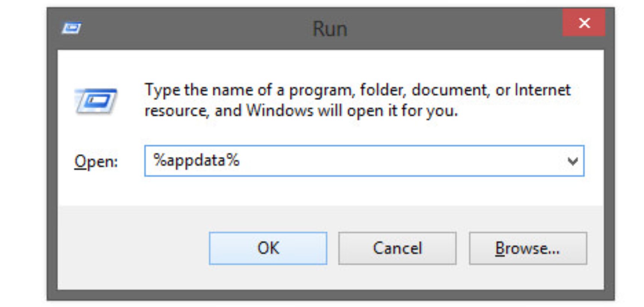This screenshot has width=644, height=307.
Task: Click the word "Windows" in the description
Action: 280,111
